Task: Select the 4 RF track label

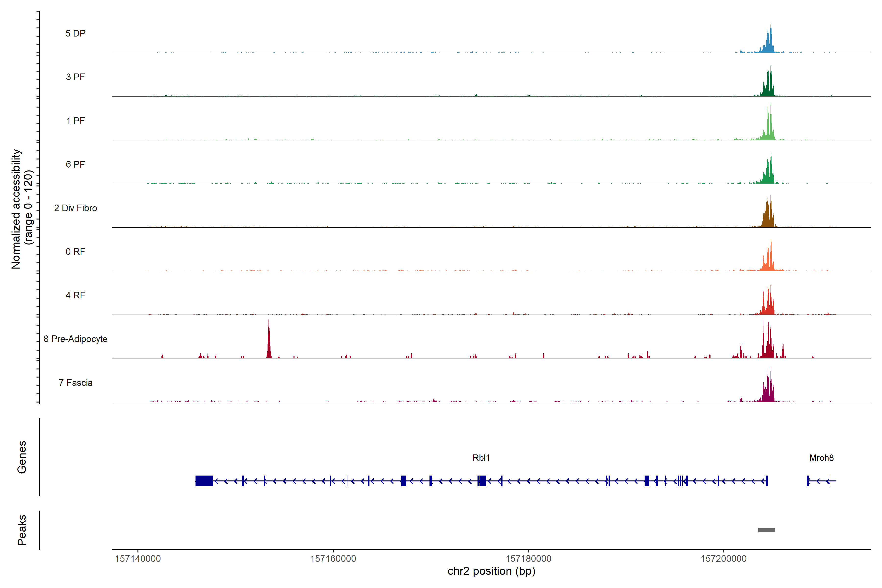Action: pyautogui.click(x=75, y=295)
